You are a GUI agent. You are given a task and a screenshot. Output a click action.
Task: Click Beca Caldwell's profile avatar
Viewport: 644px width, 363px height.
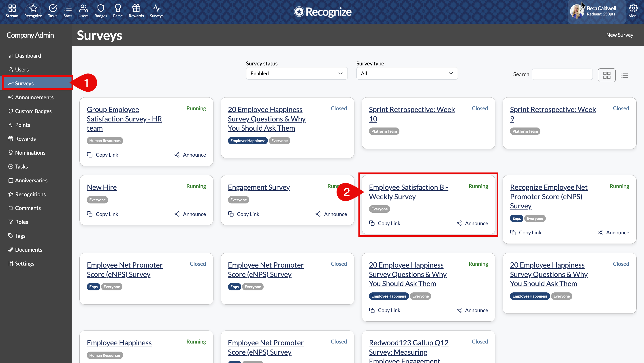coord(577,11)
